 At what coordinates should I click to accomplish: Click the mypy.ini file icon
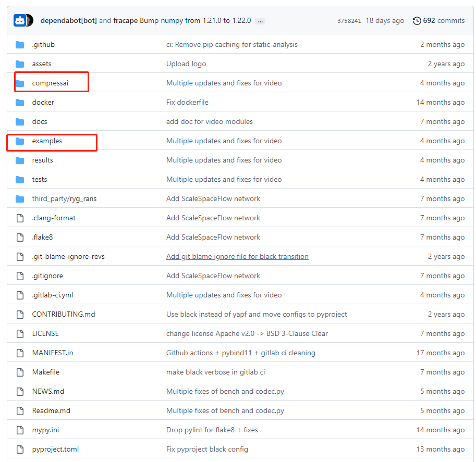(20, 430)
